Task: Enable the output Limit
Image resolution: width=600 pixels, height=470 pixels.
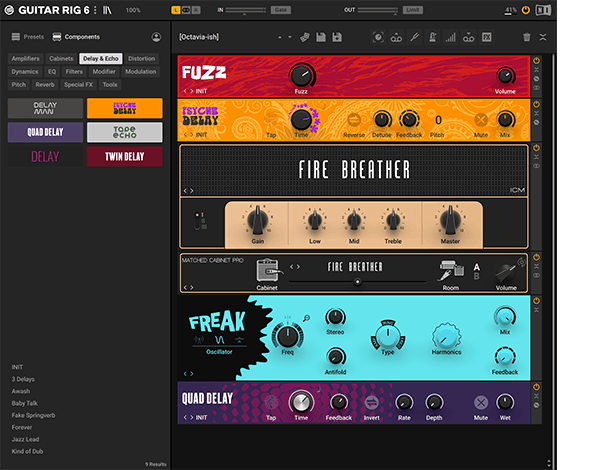Action: pyautogui.click(x=413, y=10)
